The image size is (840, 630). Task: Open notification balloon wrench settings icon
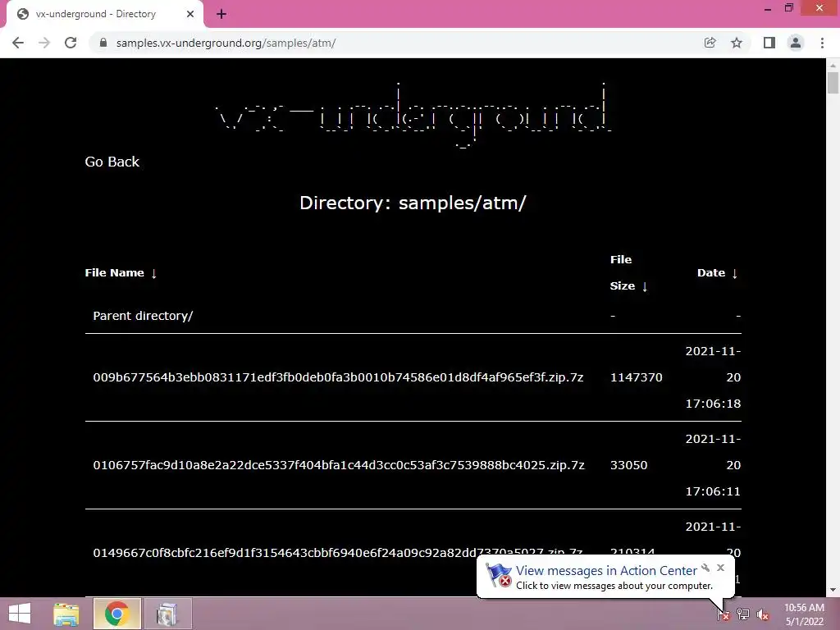pos(705,568)
